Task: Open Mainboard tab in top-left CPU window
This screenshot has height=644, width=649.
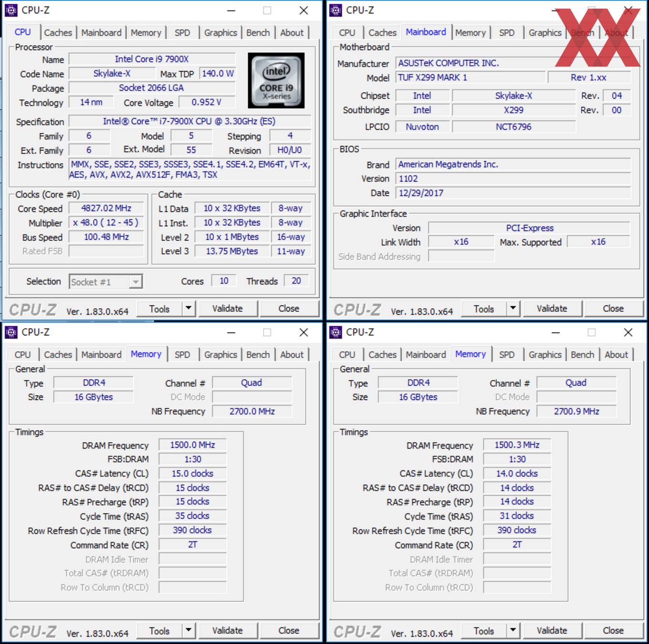Action: (x=101, y=32)
